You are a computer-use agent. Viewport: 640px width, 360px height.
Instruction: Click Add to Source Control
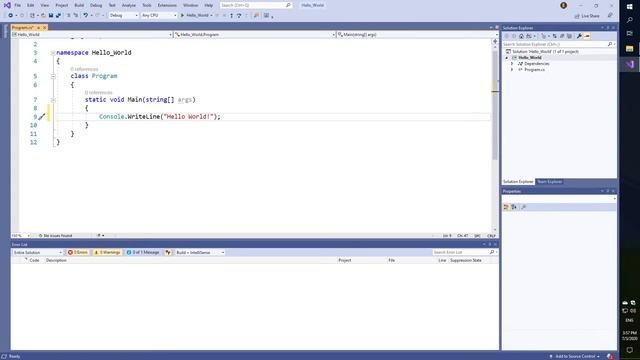pyautogui.click(x=575, y=356)
